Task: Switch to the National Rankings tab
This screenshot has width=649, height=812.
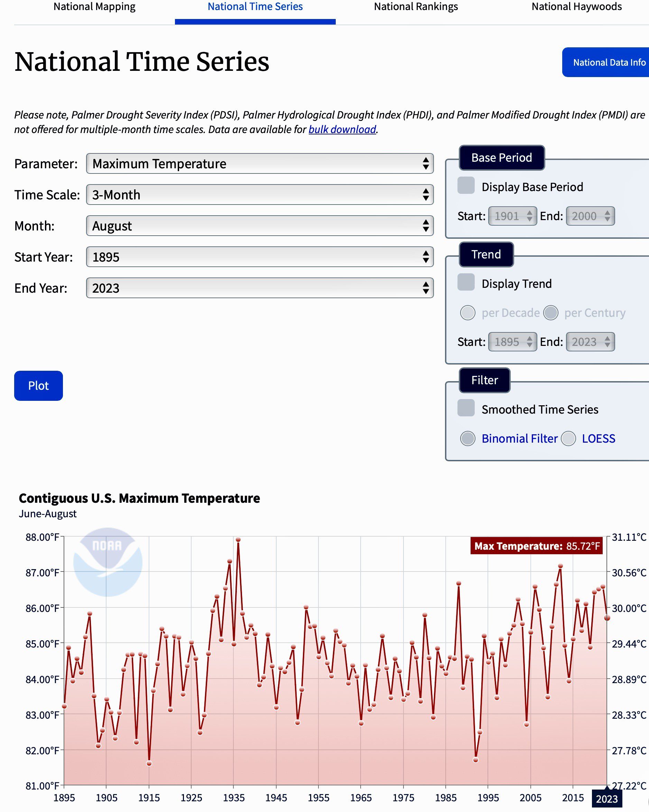Action: point(416,7)
